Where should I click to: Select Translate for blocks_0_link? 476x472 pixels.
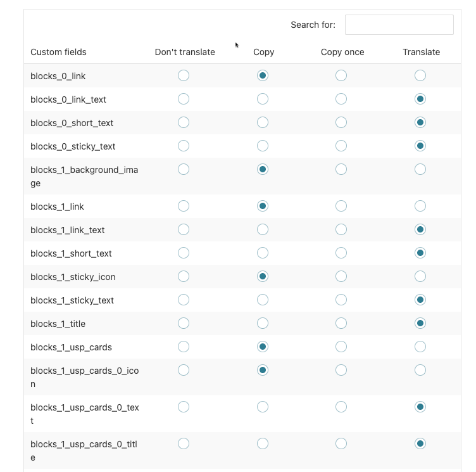(x=420, y=75)
